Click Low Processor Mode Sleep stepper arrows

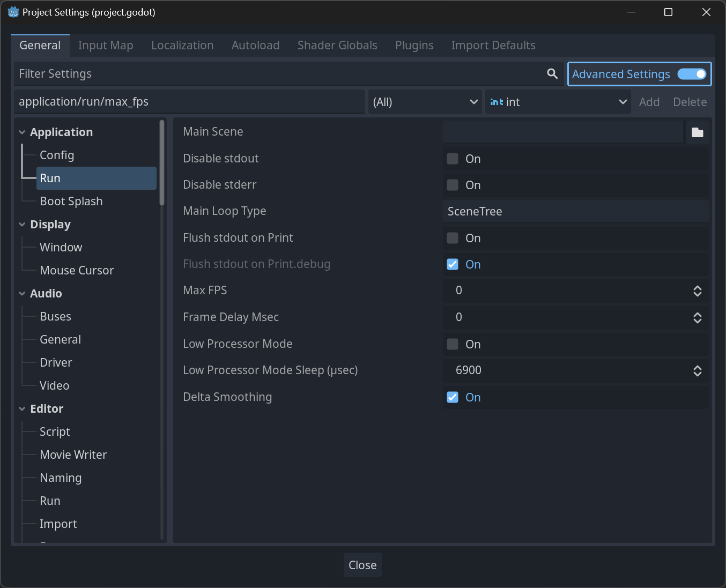tap(698, 371)
